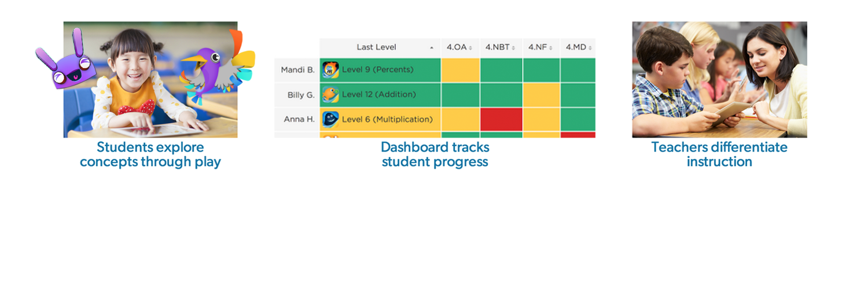
Task: Click Anna H.'s blue ghost game icon
Action: 330,120
